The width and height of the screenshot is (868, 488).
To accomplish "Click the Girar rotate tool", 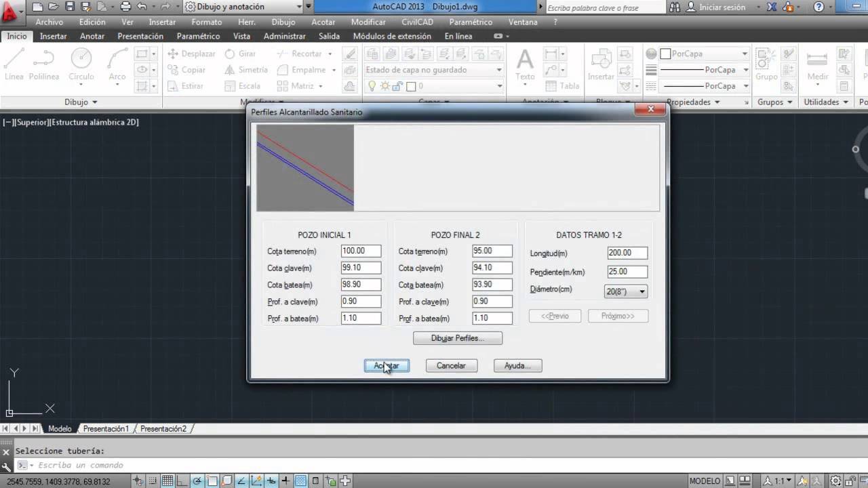I will pos(240,54).
